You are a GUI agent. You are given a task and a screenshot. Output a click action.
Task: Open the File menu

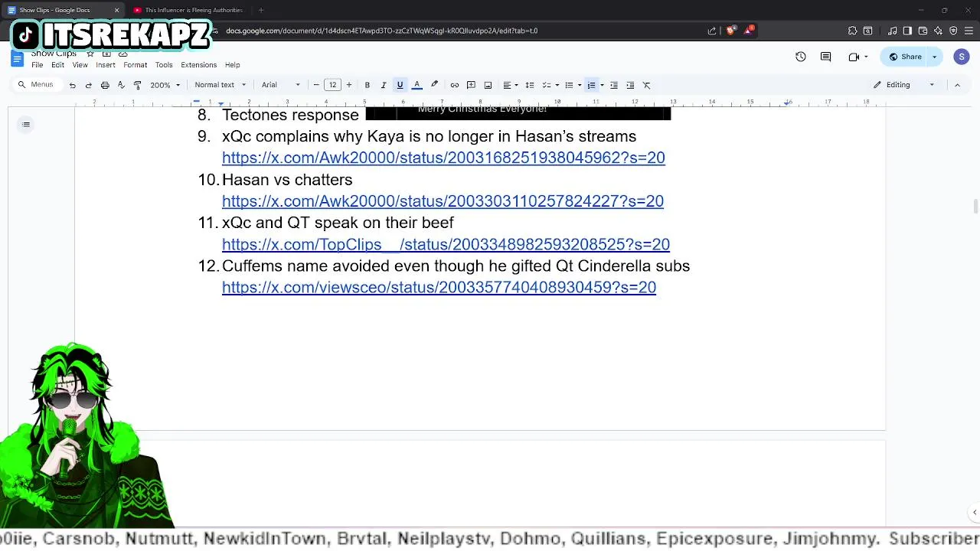(37, 65)
